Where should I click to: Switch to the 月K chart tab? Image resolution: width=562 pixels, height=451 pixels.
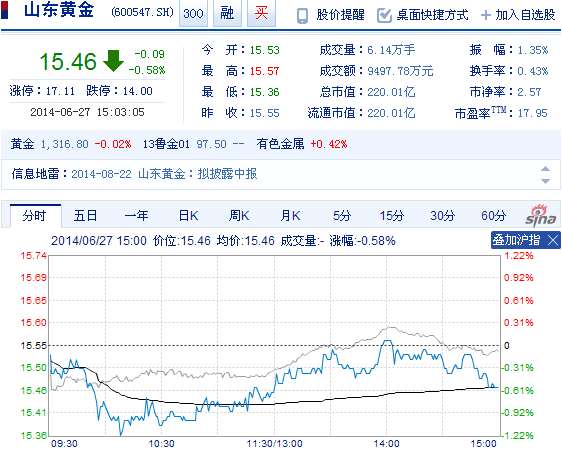[290, 216]
